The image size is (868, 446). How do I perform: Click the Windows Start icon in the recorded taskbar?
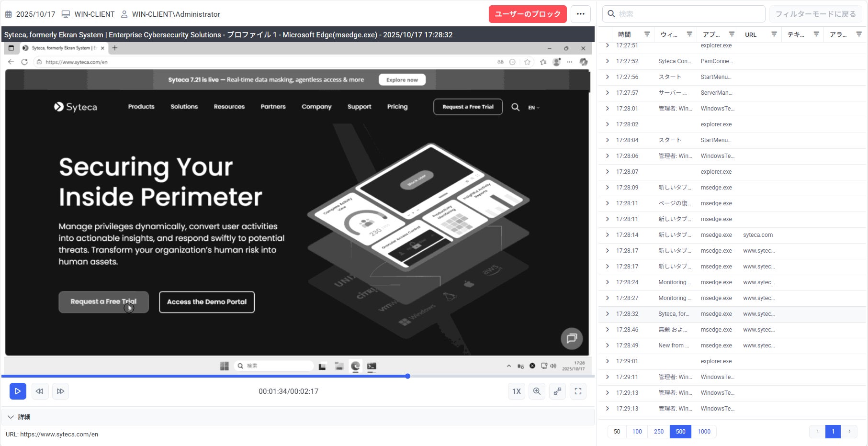click(x=224, y=366)
